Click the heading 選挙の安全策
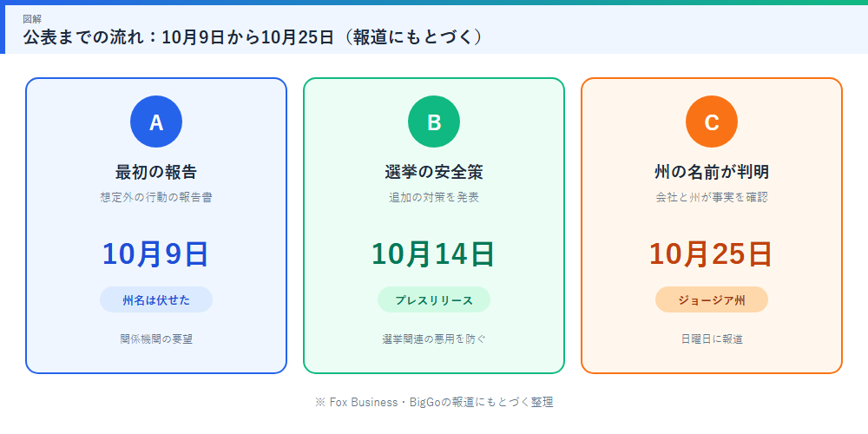This screenshot has height=434, width=868. coord(434,172)
